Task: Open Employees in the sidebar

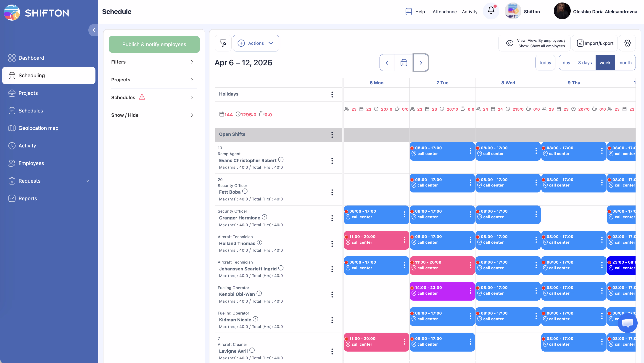Action: point(31,163)
